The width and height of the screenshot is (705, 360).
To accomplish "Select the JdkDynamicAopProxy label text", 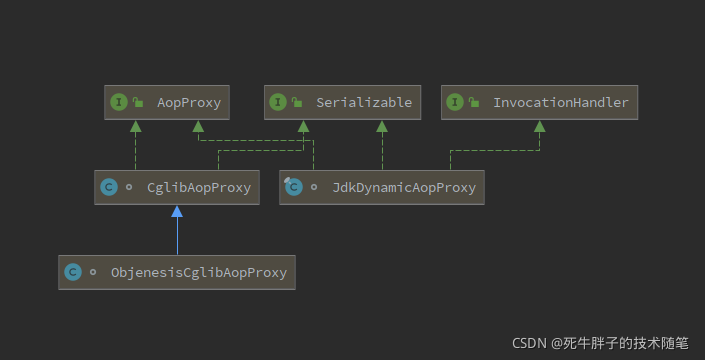I will tap(404, 188).
